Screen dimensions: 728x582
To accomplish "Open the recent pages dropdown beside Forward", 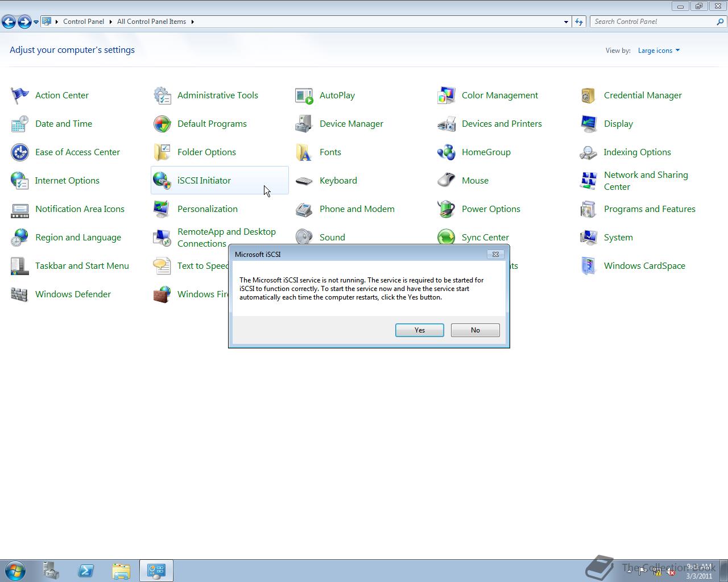I will [36, 22].
